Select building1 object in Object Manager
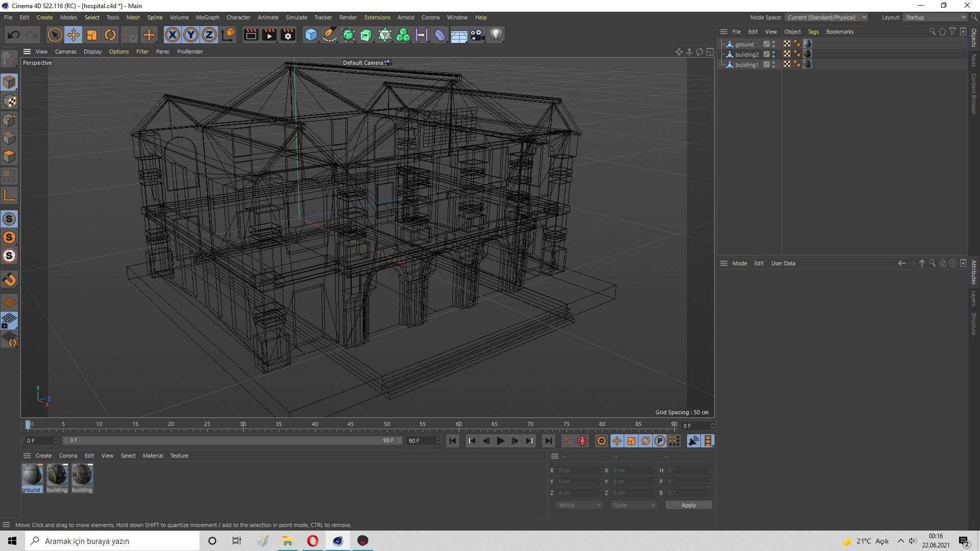The width and height of the screenshot is (980, 551). click(x=746, y=65)
